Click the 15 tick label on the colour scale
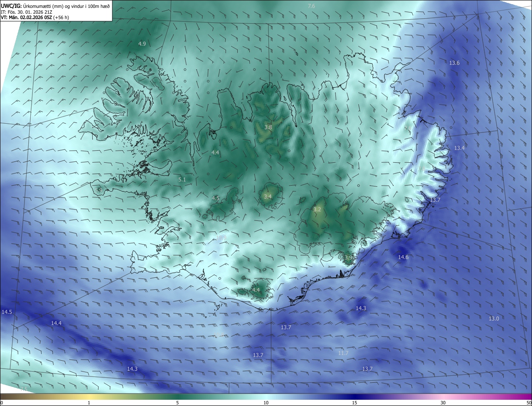The image size is (532, 406). pyautogui.click(x=355, y=403)
